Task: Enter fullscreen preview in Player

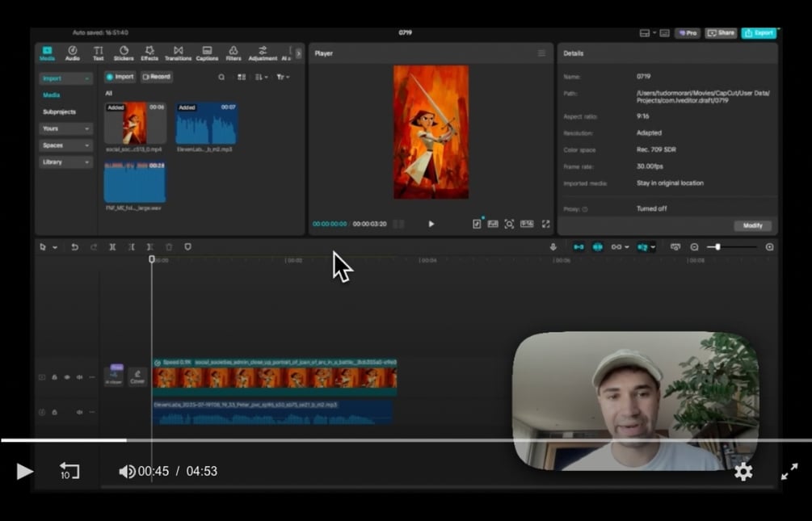Action: [546, 224]
